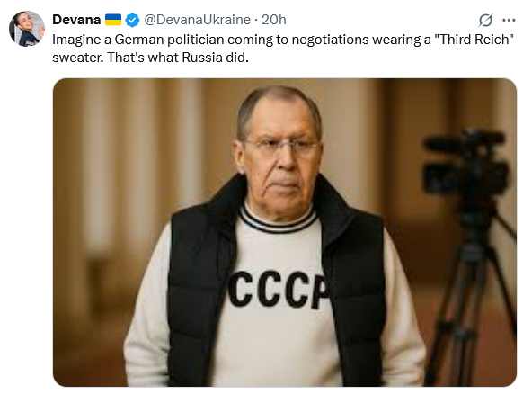532x394 pixels.
Task: Click the word "sweater" in tweet text
Action: pos(77,58)
